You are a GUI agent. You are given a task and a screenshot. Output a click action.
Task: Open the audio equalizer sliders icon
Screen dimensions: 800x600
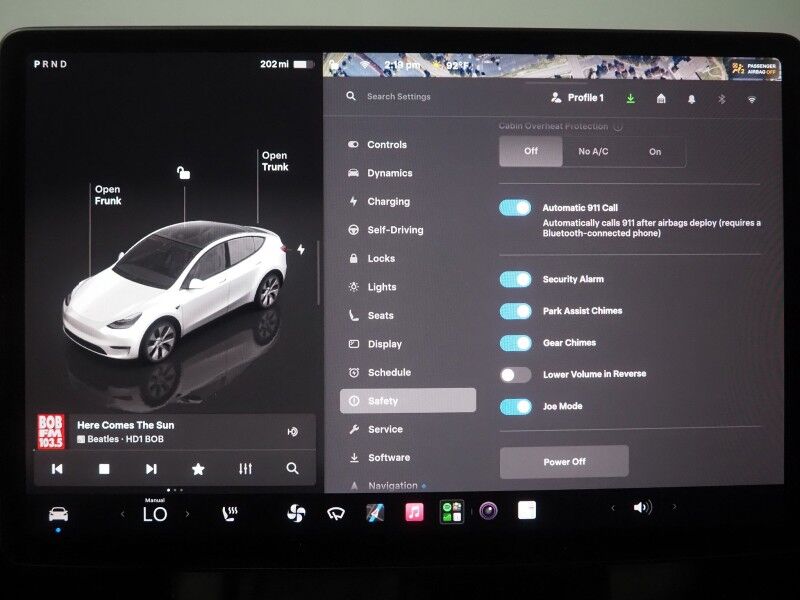click(x=245, y=468)
